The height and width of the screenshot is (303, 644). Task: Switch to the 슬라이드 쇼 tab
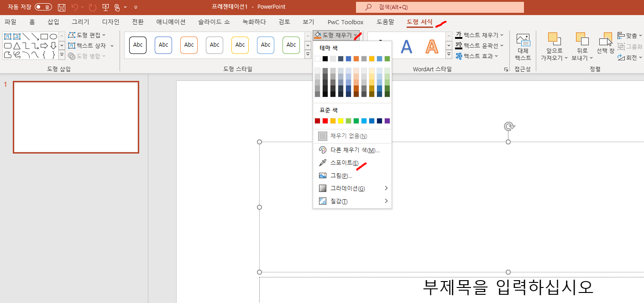pos(214,21)
